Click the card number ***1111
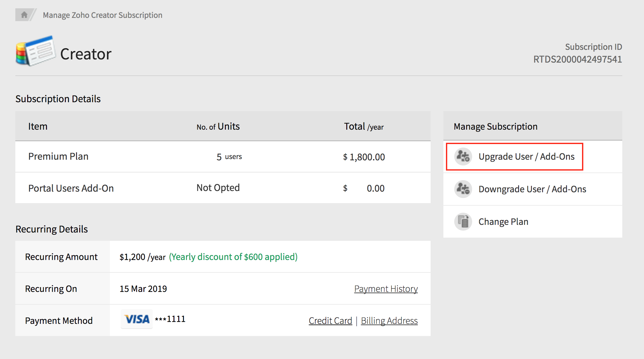The image size is (644, 359). 170,319
